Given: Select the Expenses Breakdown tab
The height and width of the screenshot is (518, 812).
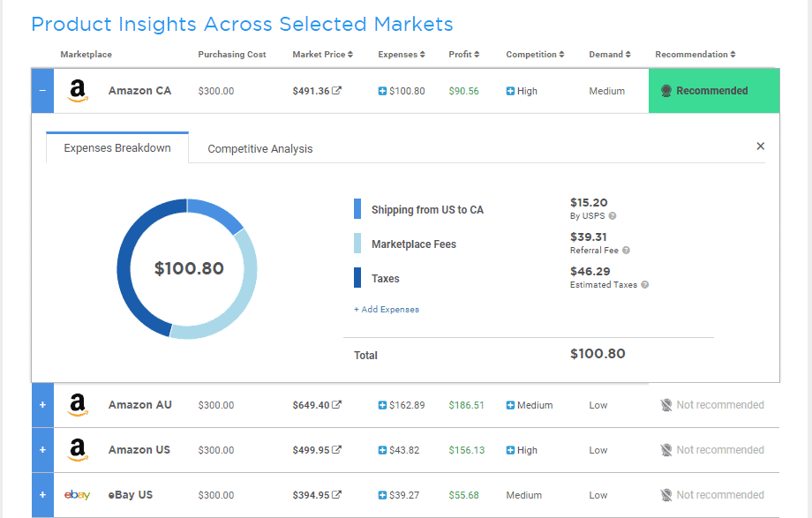Looking at the screenshot, I should (x=117, y=148).
